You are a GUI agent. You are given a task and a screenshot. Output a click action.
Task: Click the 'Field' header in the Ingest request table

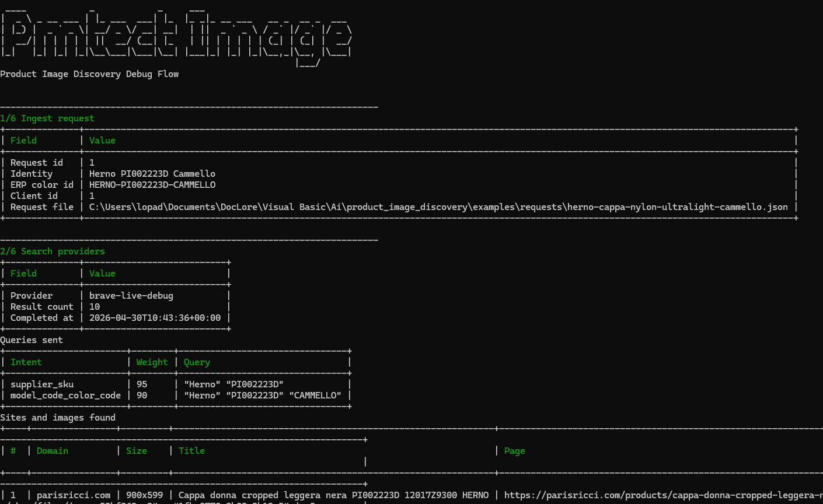pyautogui.click(x=23, y=141)
